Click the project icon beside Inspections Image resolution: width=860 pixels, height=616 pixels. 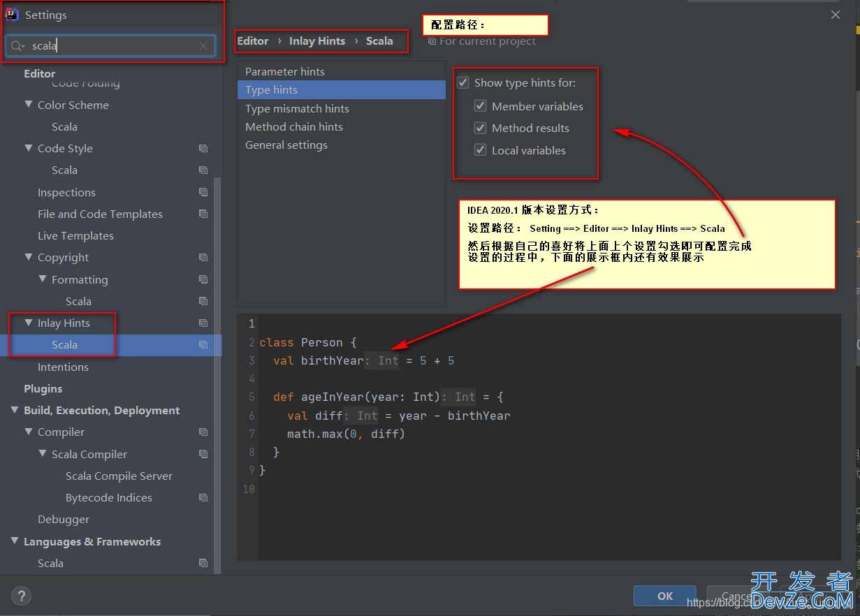click(203, 192)
